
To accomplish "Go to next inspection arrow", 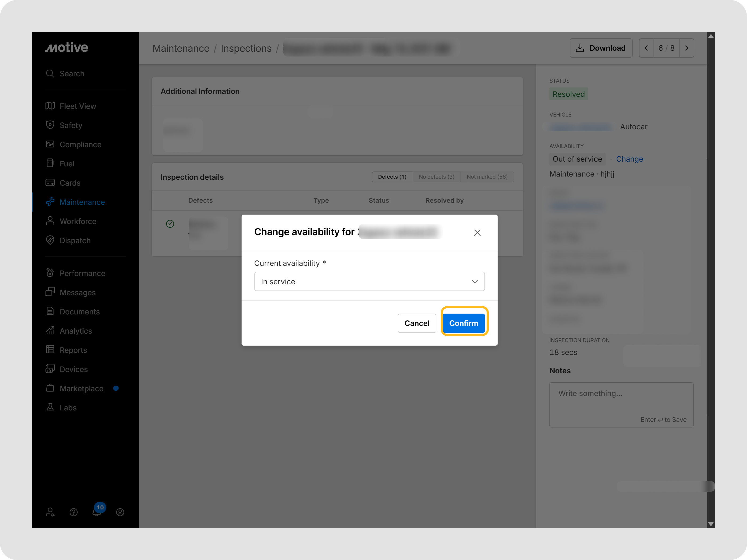I will point(686,48).
